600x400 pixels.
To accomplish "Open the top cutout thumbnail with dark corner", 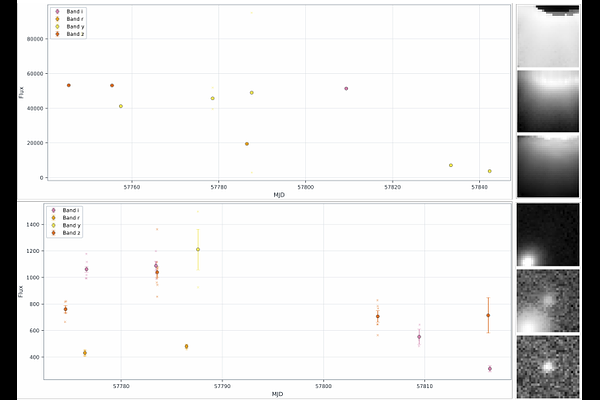I will coord(548,36).
